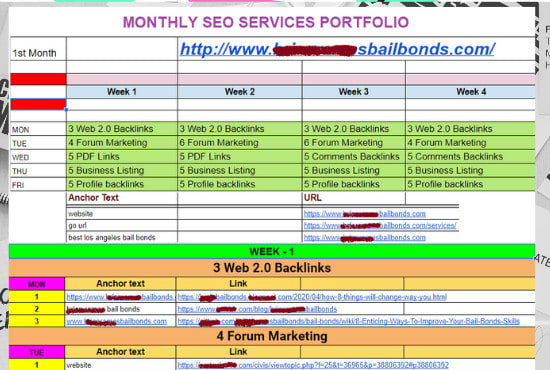Select the magenta TUE cell
Image resolution: width=550 pixels, height=370 pixels.
37,352
